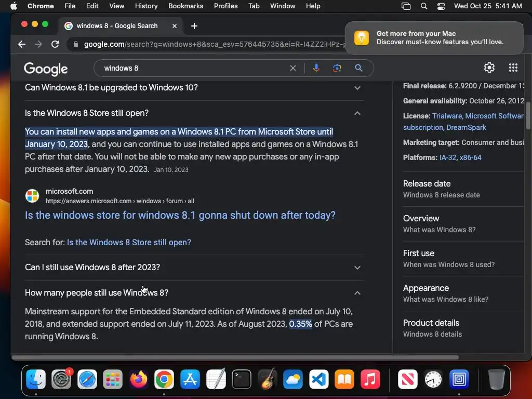
Task: Clear the search box with the X icon
Action: click(293, 68)
